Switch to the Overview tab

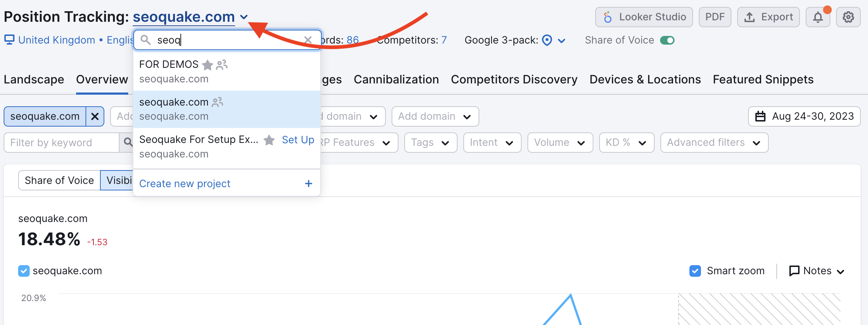(x=102, y=79)
